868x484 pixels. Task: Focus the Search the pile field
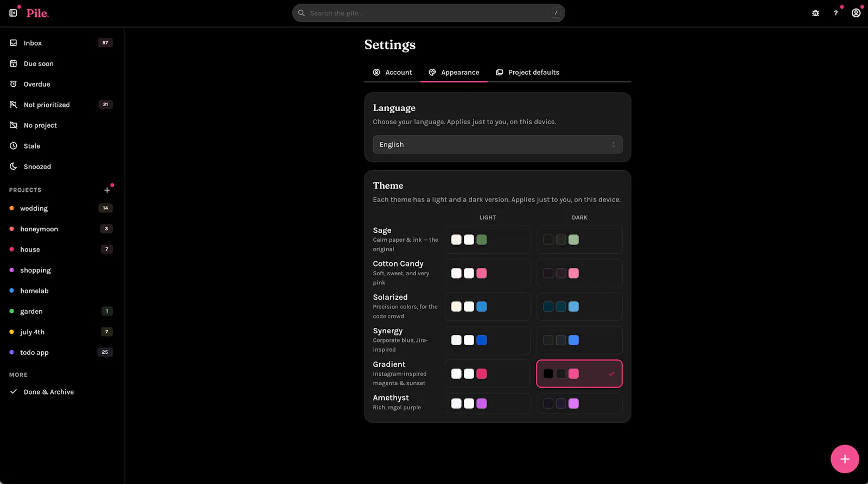429,13
